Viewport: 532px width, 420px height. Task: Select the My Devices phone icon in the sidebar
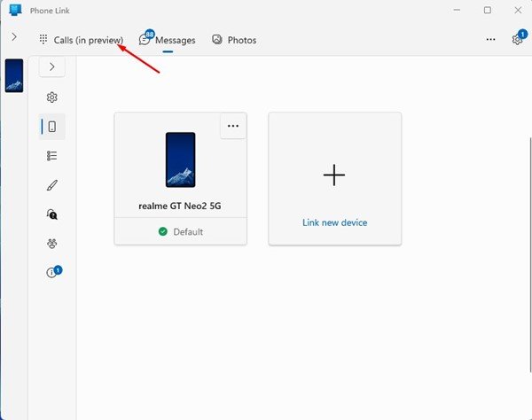pyautogui.click(x=52, y=127)
